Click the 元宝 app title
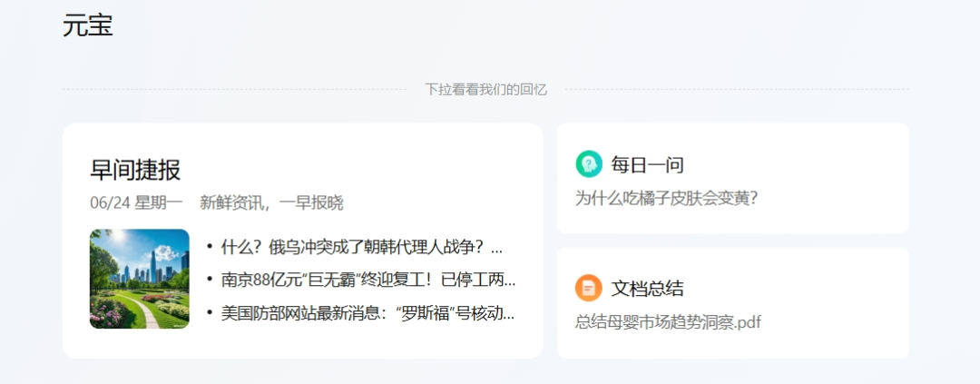The image size is (980, 384). click(88, 25)
